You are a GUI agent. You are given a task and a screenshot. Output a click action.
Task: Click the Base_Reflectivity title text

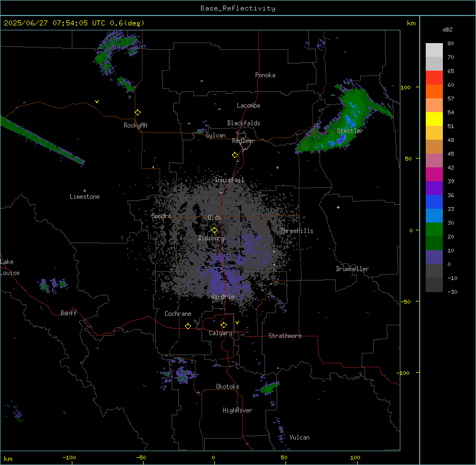tap(238, 8)
